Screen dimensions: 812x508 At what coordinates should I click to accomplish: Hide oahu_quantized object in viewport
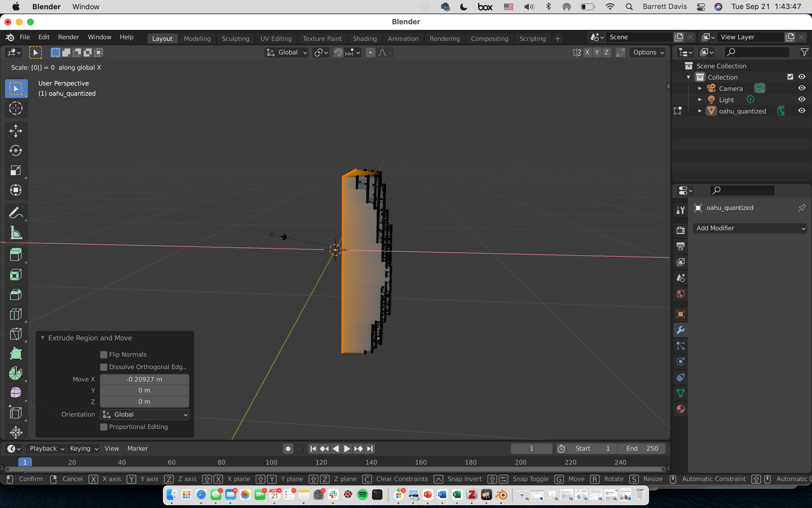(802, 111)
